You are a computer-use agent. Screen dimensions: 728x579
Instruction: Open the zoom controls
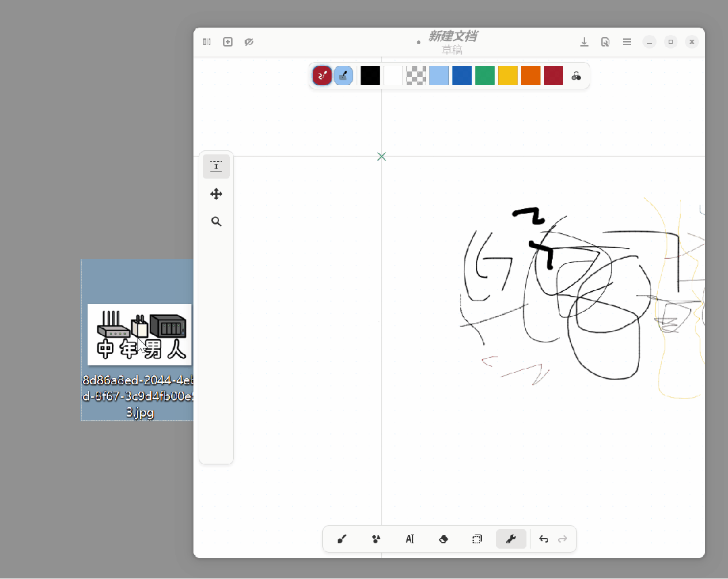coord(216,221)
